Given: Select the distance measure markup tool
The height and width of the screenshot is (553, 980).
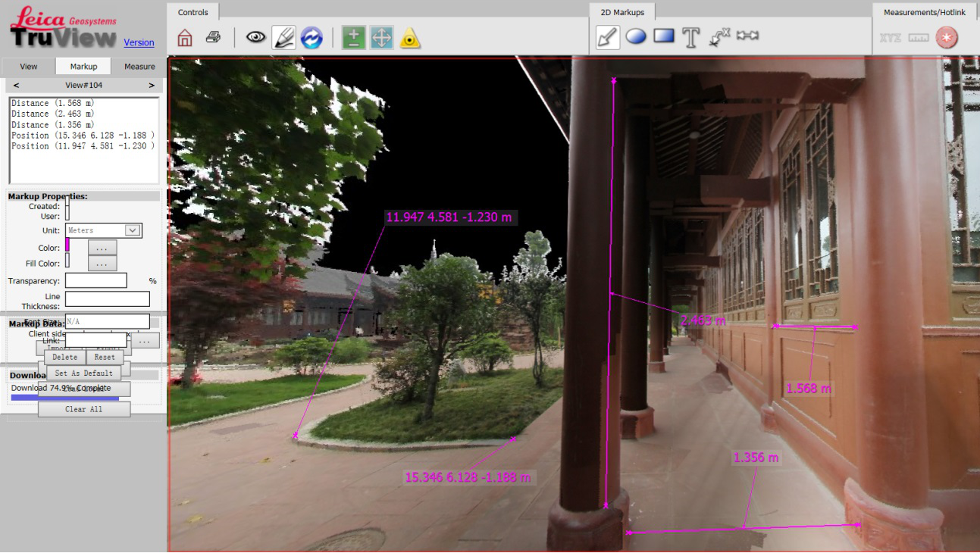Looking at the screenshot, I should tap(748, 36).
